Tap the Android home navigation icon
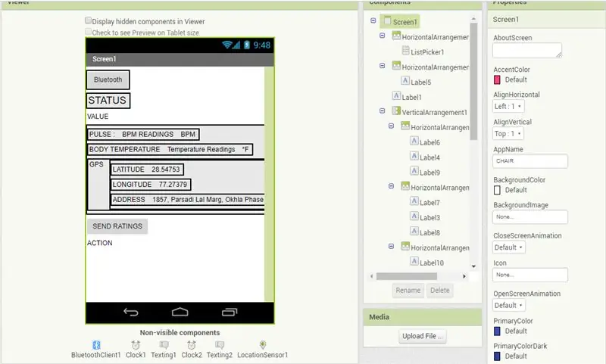606x364 pixels. tap(180, 312)
